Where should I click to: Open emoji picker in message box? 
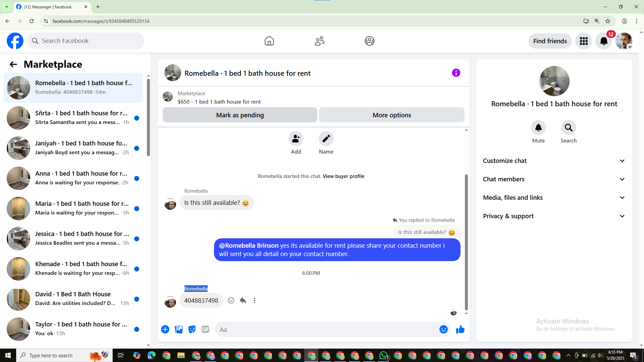(x=443, y=329)
